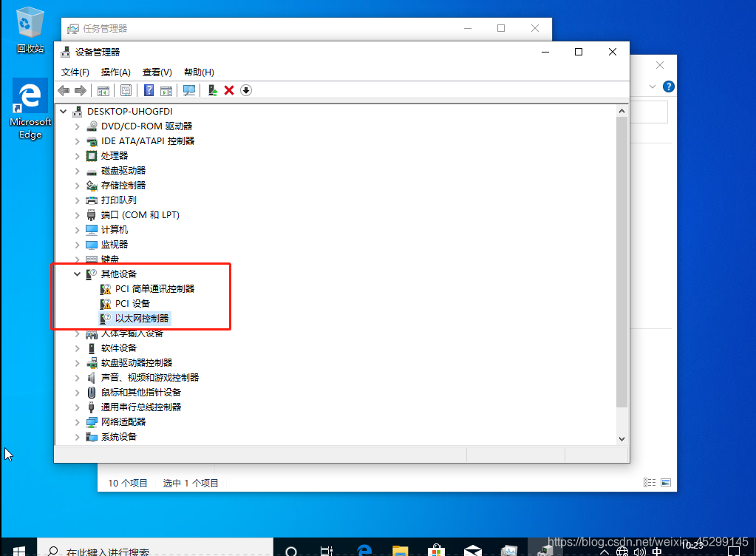Click the Forward arrow toolbar icon
Screen dimensions: 756x556
click(81, 90)
